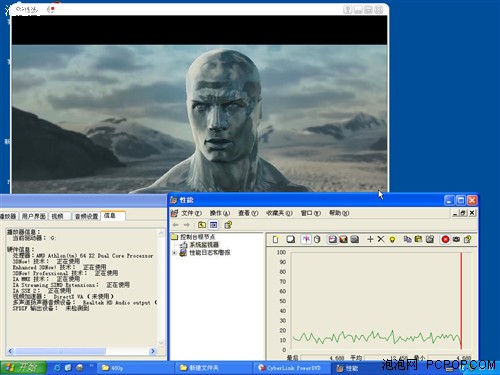This screenshot has height=375, width=500.
Task: Select 性能日志和警报 tree item
Action: (x=210, y=253)
